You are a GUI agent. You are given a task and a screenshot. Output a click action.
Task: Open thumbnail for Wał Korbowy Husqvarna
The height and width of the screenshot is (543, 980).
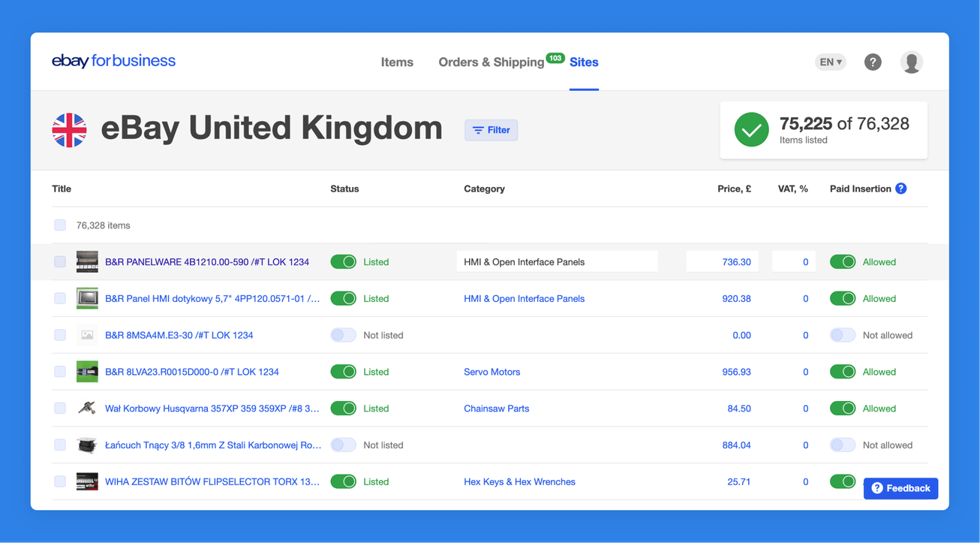coord(87,409)
